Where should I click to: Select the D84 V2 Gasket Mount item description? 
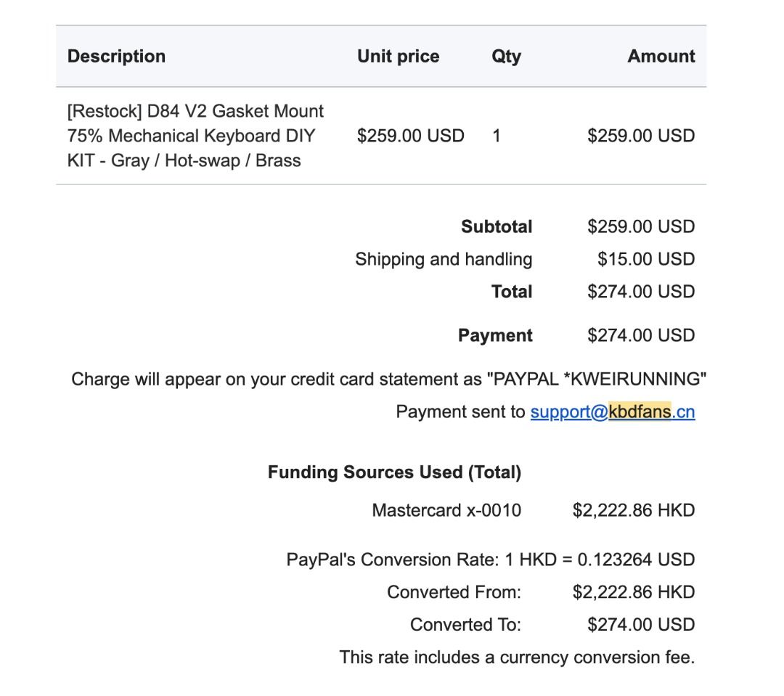coord(195,136)
